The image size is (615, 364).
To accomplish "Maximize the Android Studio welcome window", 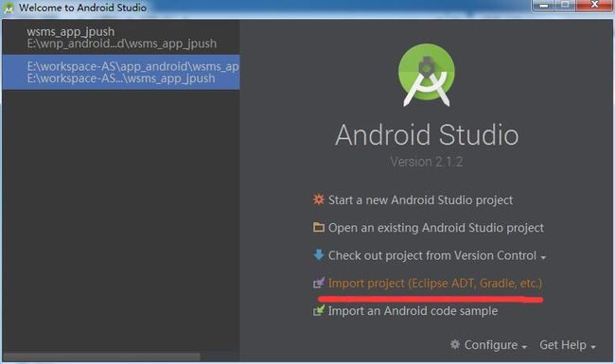I will (565, 5).
